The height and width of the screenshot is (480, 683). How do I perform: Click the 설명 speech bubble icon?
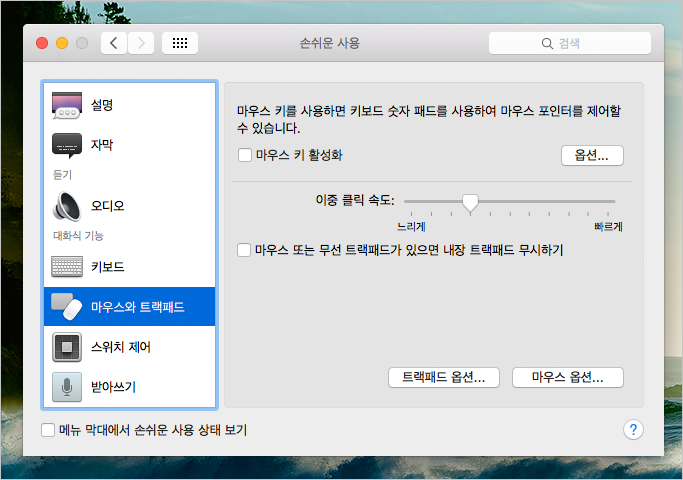tap(67, 105)
